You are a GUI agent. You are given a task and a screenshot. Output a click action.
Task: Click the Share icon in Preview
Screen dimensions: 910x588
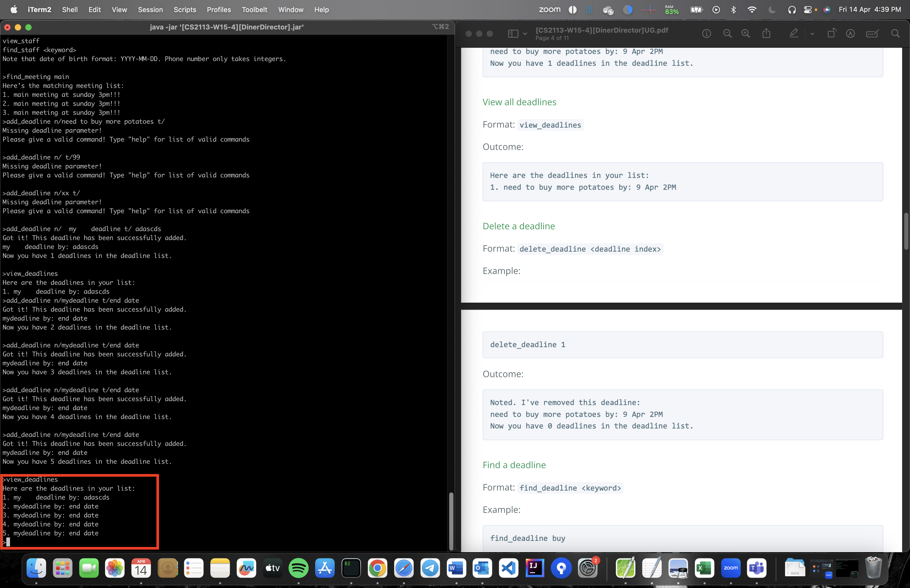[x=766, y=34]
